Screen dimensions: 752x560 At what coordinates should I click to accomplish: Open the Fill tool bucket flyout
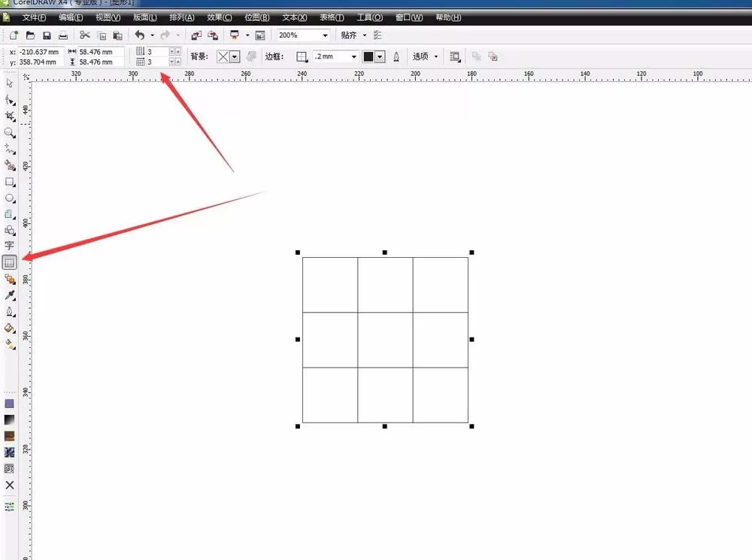10,328
